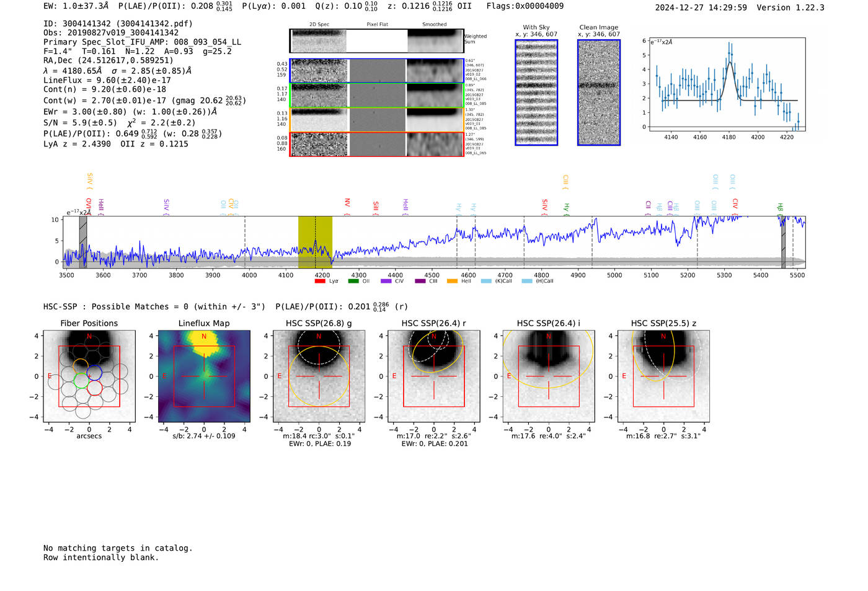The height and width of the screenshot is (591, 868).
Task: Select the green-bordered fiber spectrum row
Action: click(376, 95)
